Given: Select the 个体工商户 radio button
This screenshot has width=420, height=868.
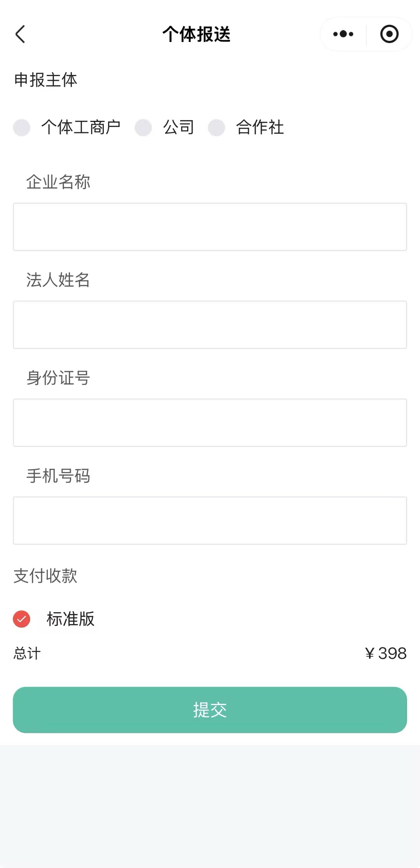Looking at the screenshot, I should coord(22,127).
